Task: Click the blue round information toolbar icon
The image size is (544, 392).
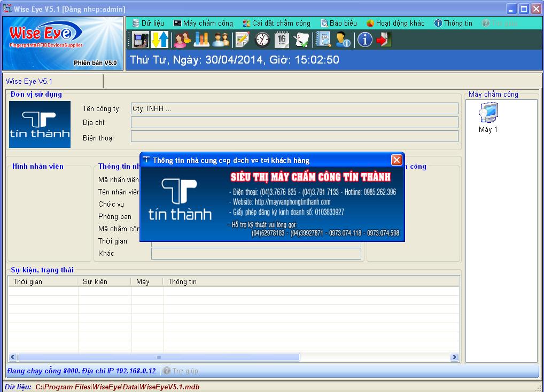Action: click(364, 40)
